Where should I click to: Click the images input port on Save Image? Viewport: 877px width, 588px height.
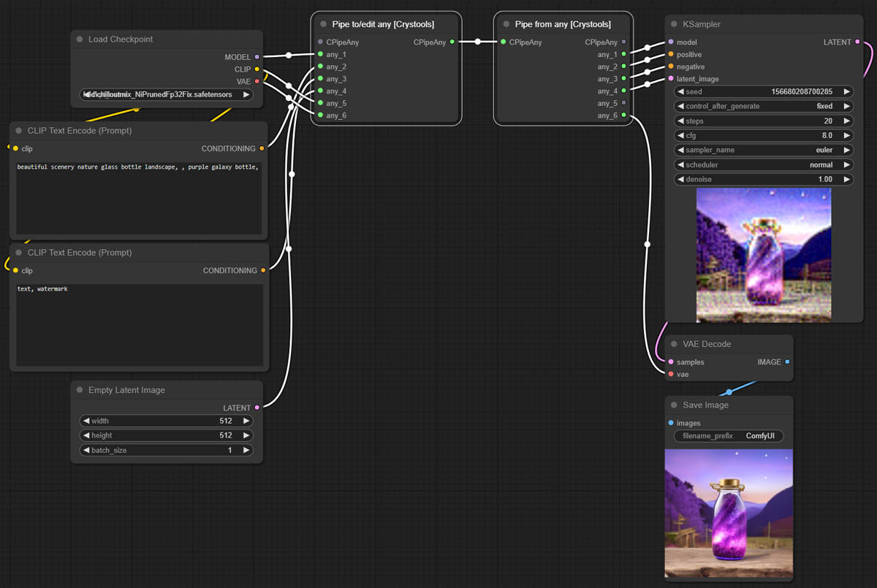point(671,423)
